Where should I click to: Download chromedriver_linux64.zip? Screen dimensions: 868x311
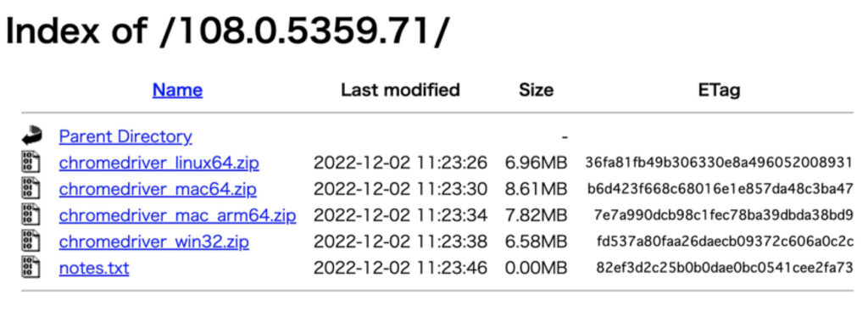(159, 163)
